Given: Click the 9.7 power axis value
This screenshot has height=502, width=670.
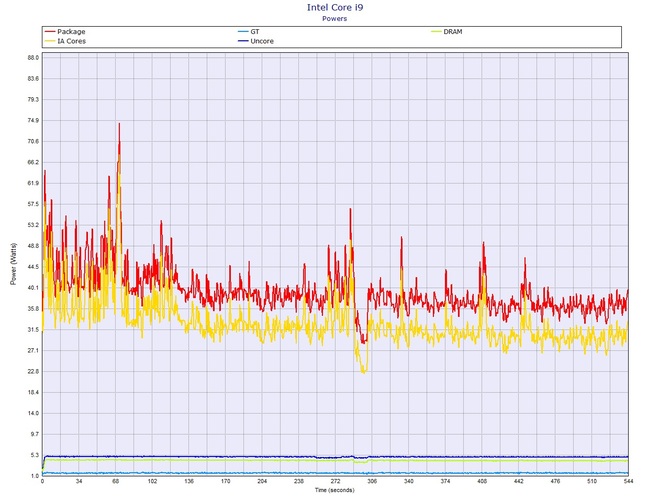Looking at the screenshot, I should 35,434.
